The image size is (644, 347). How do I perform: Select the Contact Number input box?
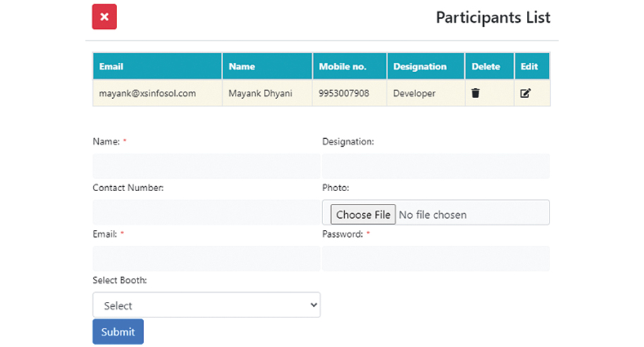(x=206, y=212)
